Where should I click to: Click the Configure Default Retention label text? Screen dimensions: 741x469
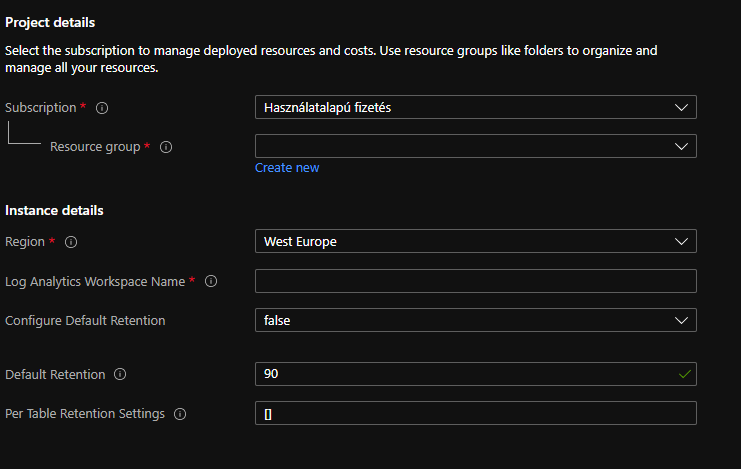85,321
